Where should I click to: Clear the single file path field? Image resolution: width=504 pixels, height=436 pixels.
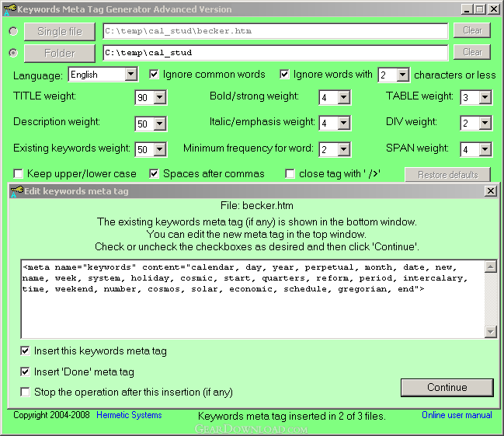coord(472,30)
